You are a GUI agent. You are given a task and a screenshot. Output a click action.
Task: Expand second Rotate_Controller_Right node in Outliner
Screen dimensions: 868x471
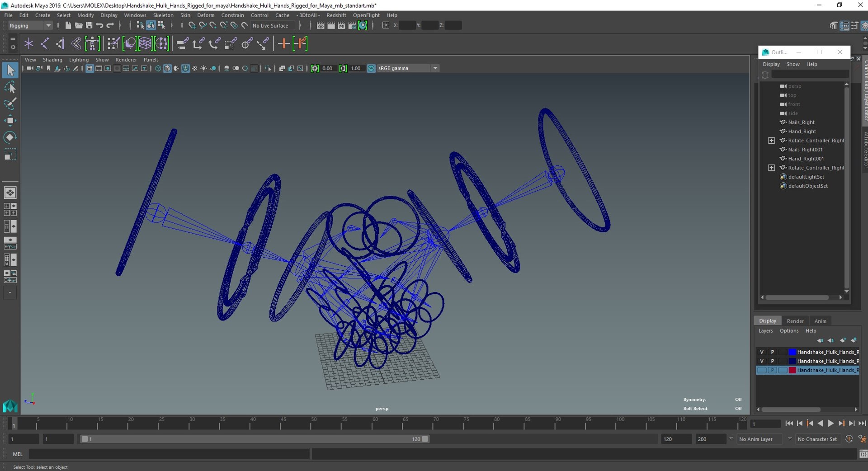tap(771, 168)
